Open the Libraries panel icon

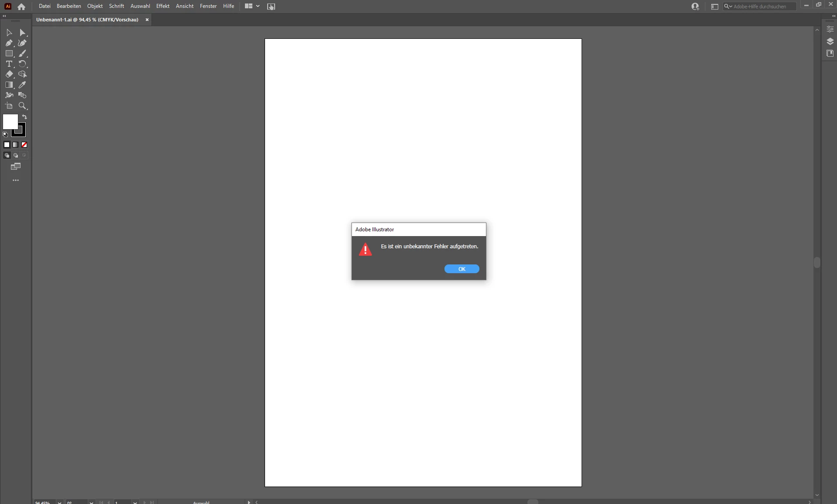click(x=830, y=53)
